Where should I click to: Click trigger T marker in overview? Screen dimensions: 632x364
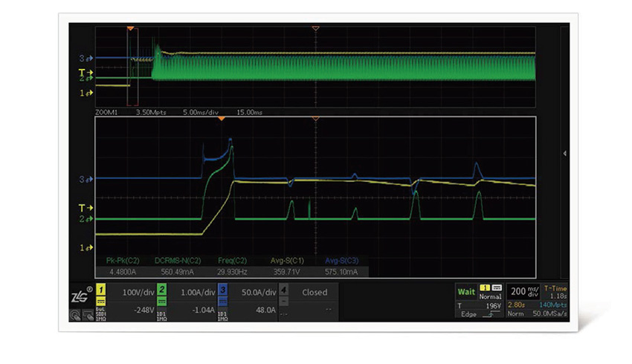[x=86, y=73]
